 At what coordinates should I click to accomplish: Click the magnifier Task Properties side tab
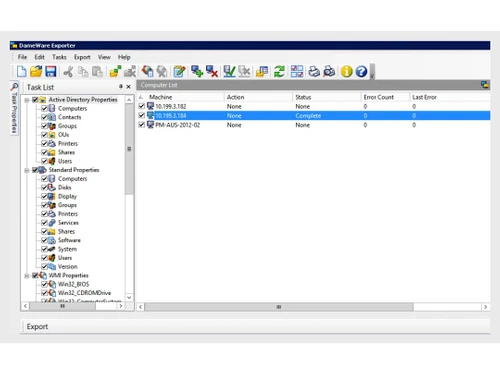coord(14,107)
